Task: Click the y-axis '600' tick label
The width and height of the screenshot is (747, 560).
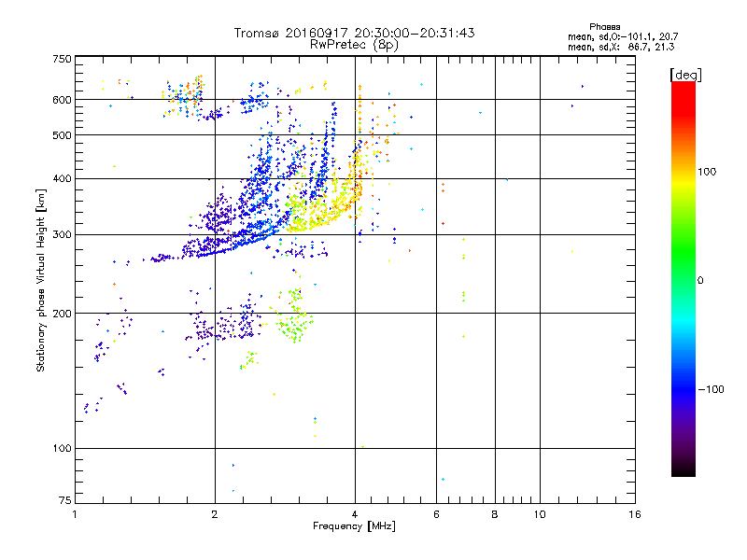Action: (x=62, y=100)
